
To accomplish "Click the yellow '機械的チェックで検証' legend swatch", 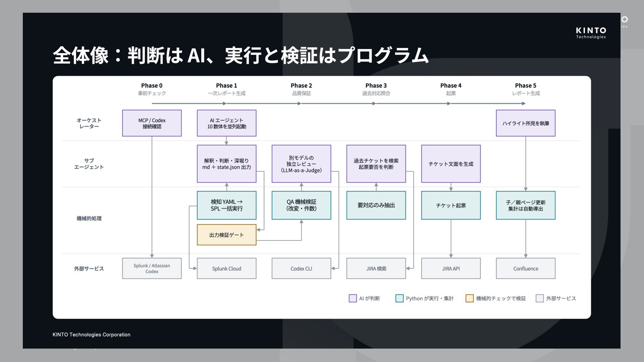I will [x=470, y=298].
